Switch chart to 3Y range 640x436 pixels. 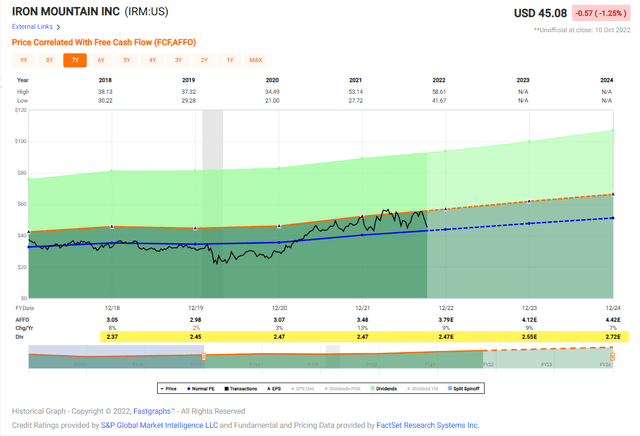click(x=178, y=60)
